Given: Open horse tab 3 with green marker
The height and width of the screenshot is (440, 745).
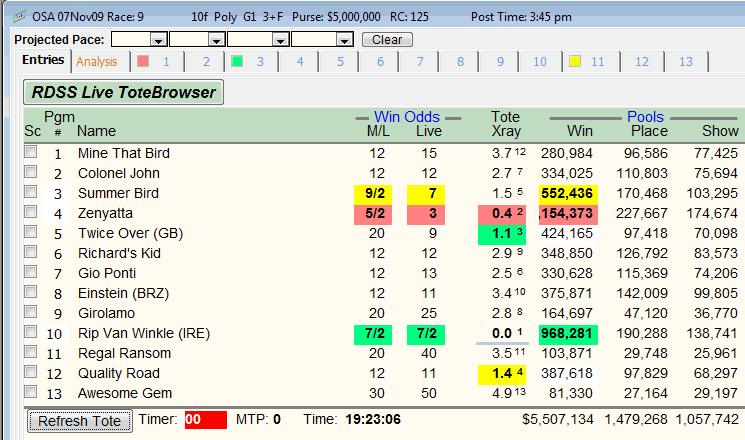Looking at the screenshot, I should (249, 62).
